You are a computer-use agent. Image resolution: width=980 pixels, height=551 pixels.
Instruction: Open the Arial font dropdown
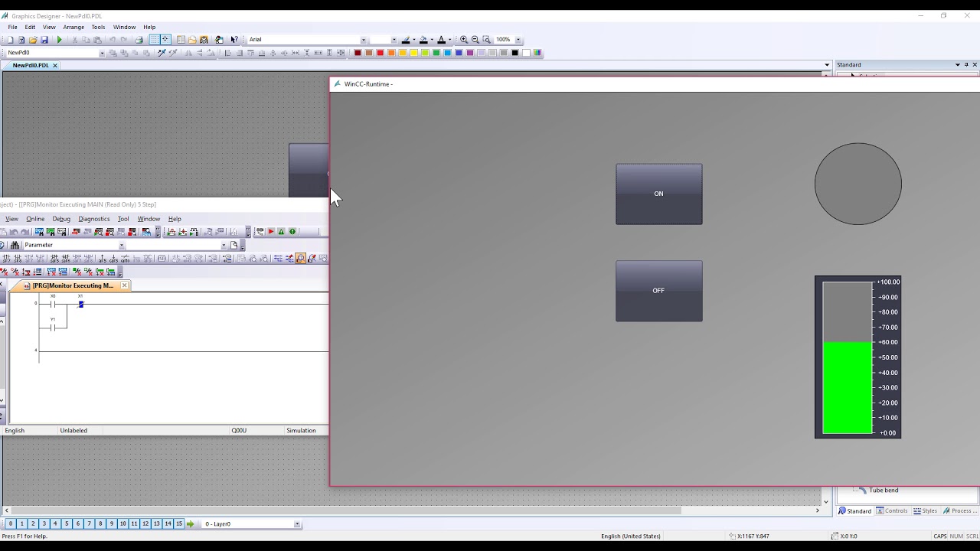coord(364,40)
